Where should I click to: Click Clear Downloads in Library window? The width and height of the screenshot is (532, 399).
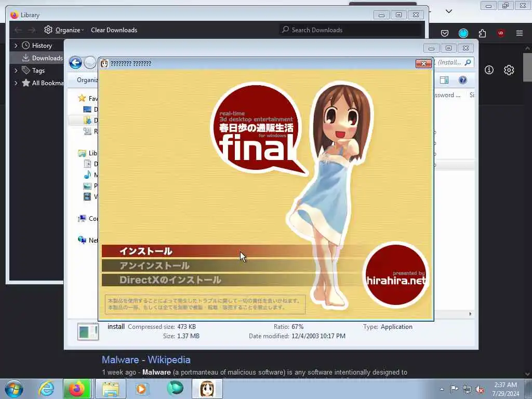click(114, 30)
